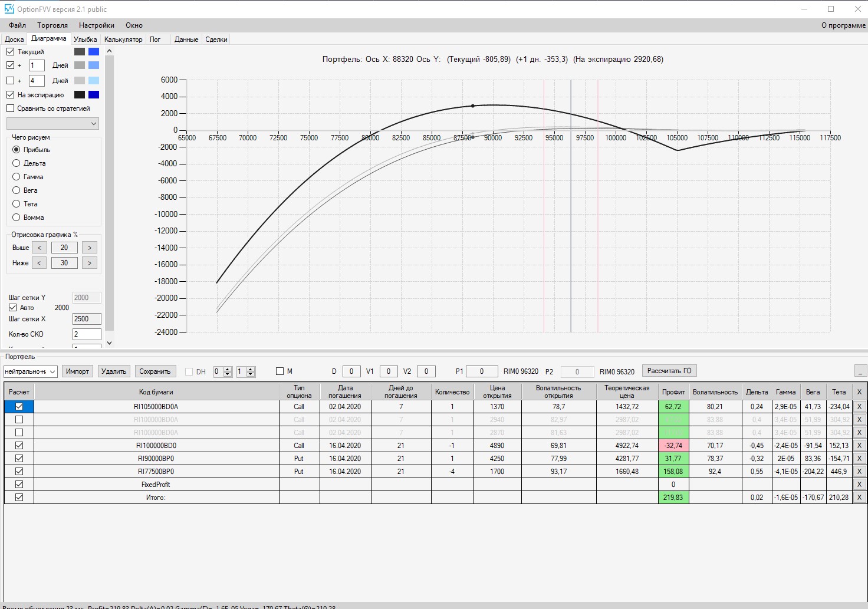The image size is (868, 609).
Task: Select the Гамма radio button
Action: [x=17, y=177]
